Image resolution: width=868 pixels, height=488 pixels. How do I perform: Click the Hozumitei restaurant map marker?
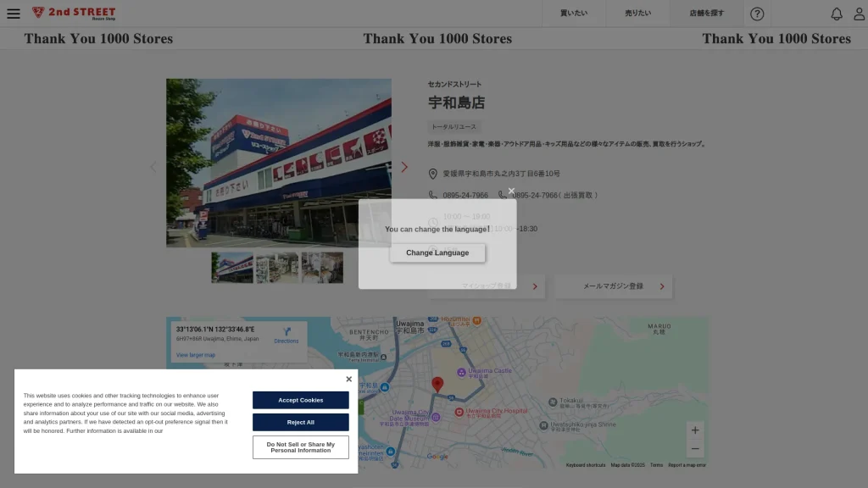pyautogui.click(x=476, y=321)
